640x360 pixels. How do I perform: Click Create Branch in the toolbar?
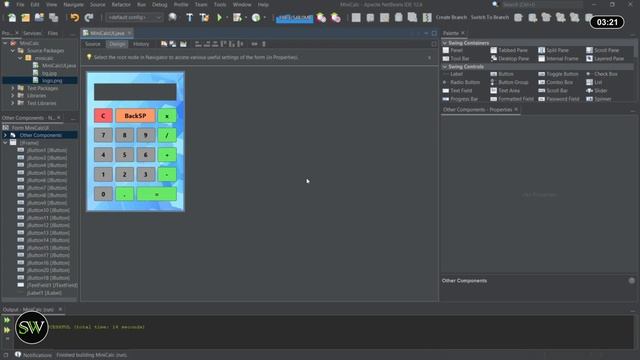(x=451, y=18)
